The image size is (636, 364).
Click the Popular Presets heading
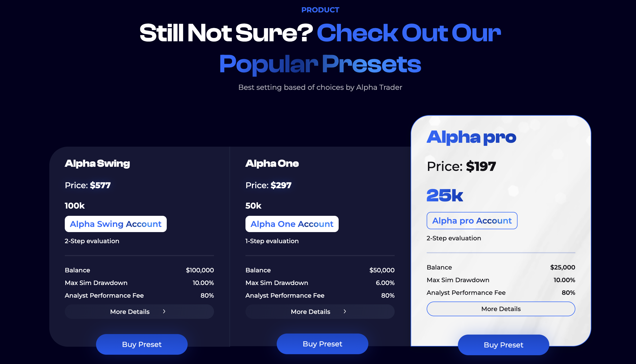click(320, 64)
